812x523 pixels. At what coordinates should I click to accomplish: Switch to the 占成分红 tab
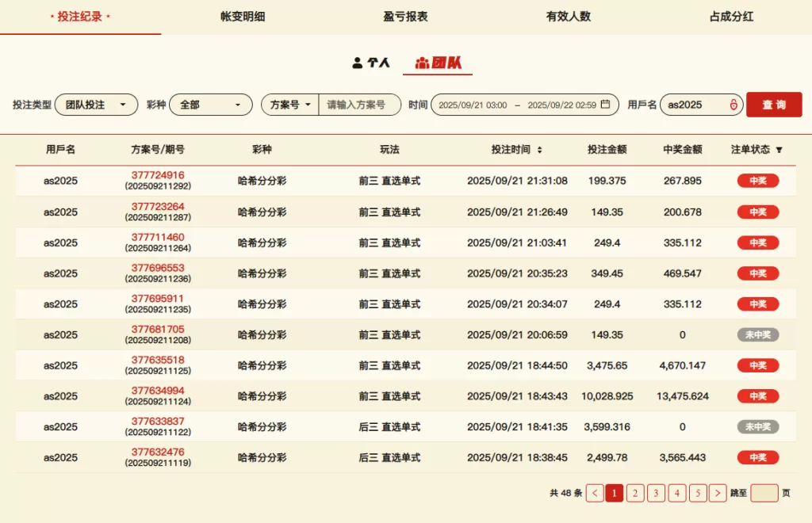(x=731, y=17)
